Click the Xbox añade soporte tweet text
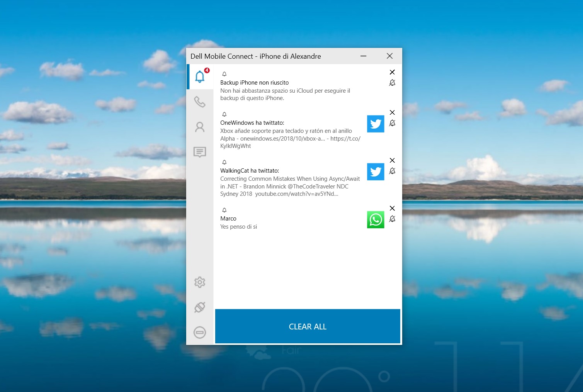 tap(290, 138)
